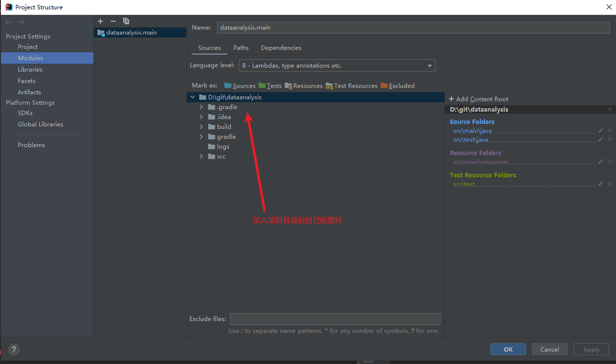This screenshot has height=364, width=616.
Task: Select the build folder row
Action: click(316, 127)
